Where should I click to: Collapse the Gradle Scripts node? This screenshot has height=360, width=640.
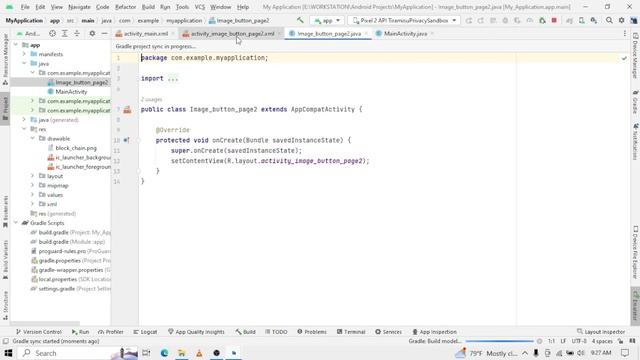coord(16,223)
